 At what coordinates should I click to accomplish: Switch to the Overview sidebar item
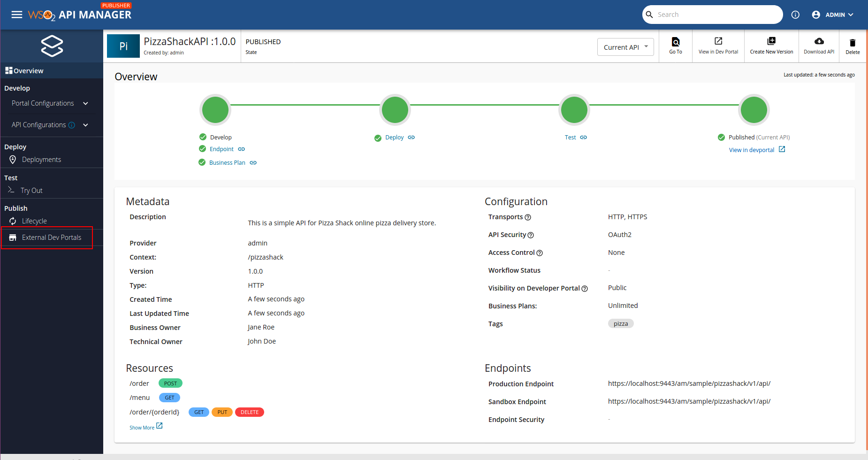coord(28,70)
